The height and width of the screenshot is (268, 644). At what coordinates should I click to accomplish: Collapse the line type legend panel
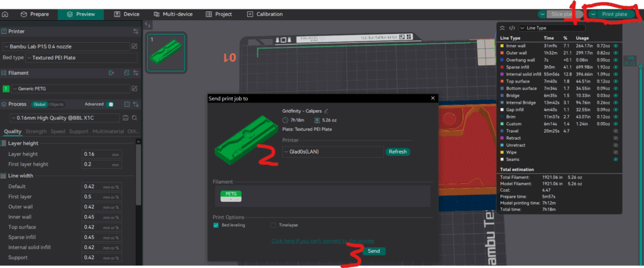pos(501,28)
